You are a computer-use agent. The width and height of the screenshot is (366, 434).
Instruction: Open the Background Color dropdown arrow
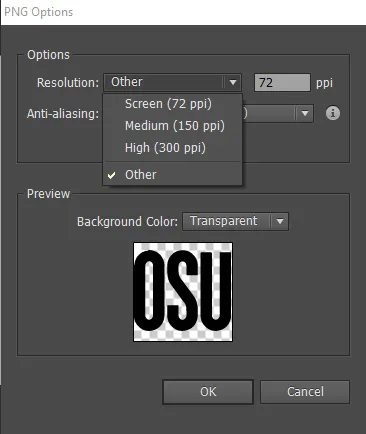(280, 221)
